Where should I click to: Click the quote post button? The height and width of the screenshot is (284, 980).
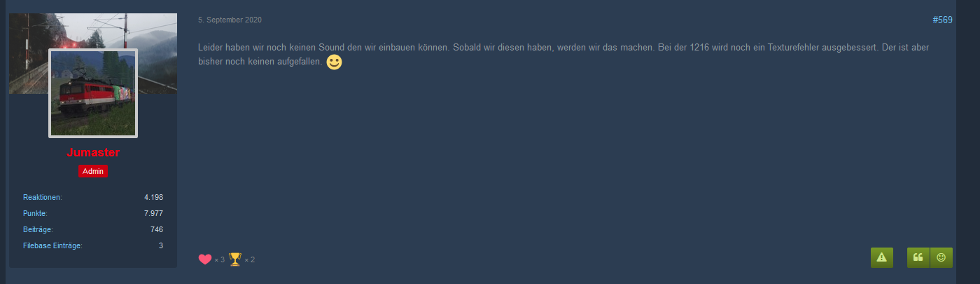tap(918, 257)
